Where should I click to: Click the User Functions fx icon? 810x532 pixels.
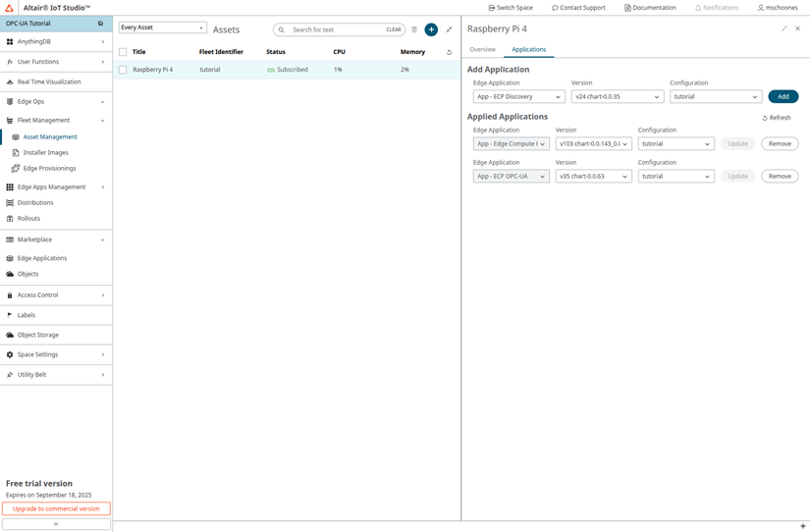coord(9,62)
